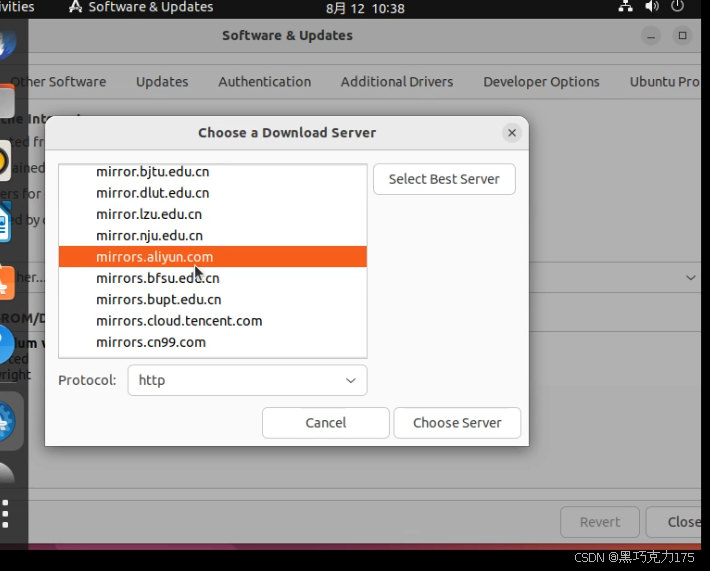Viewport: 710px width, 571px height.
Task: Open the volume icon in top bar
Action: point(652,7)
